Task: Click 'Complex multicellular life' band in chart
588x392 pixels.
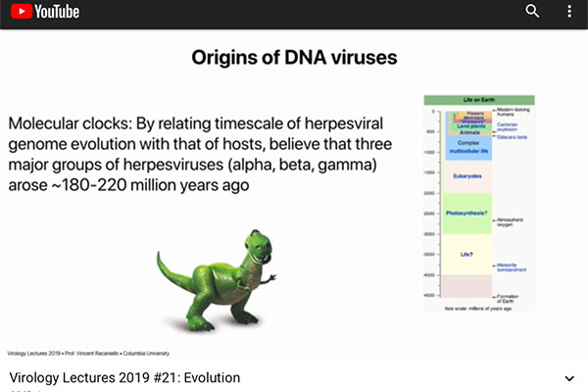Action: click(x=468, y=147)
